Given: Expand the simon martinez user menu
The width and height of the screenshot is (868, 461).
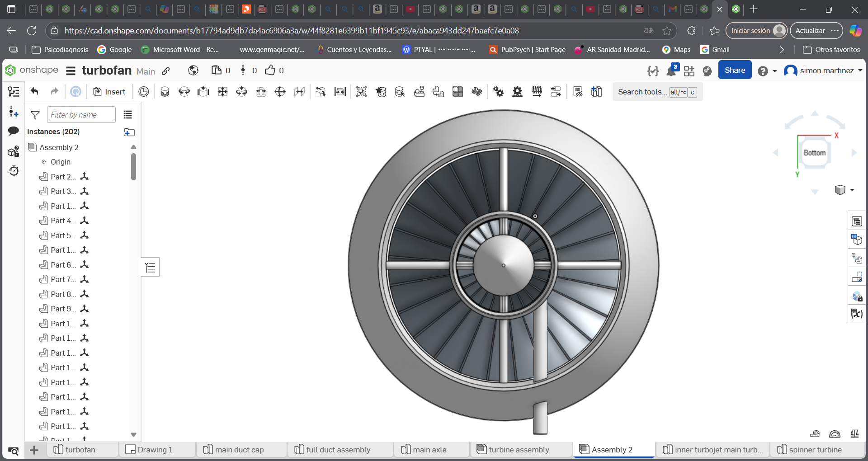Looking at the screenshot, I should (x=823, y=71).
